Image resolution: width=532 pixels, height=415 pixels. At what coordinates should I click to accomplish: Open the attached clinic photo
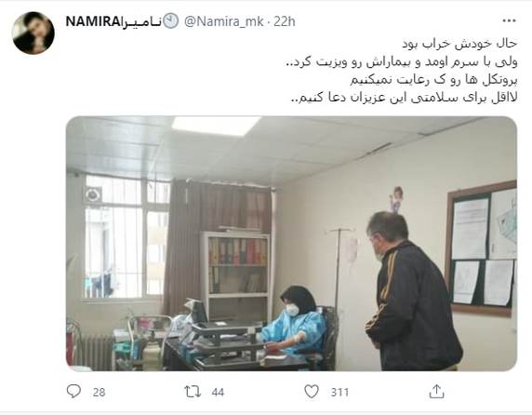click(x=291, y=243)
